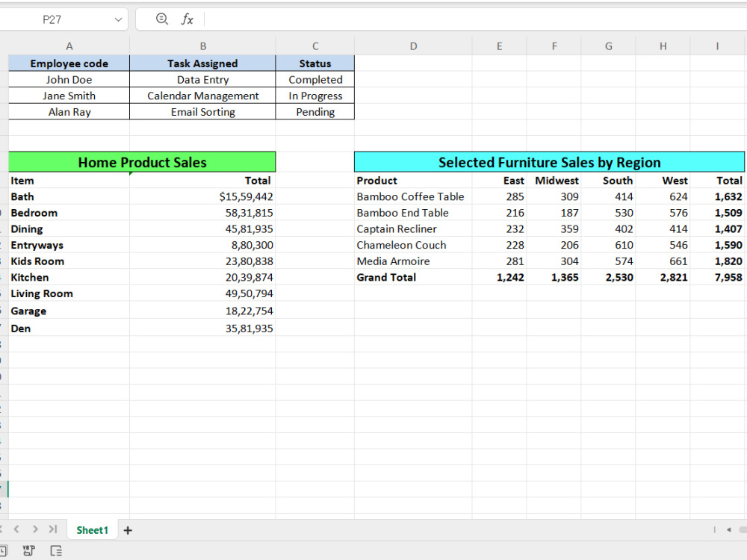Click the Name Box showing P27
The width and height of the screenshot is (747, 560).
(x=52, y=19)
